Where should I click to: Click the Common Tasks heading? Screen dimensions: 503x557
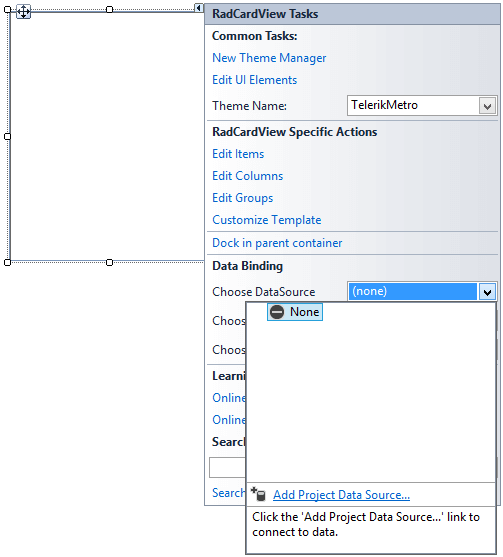tap(254, 36)
